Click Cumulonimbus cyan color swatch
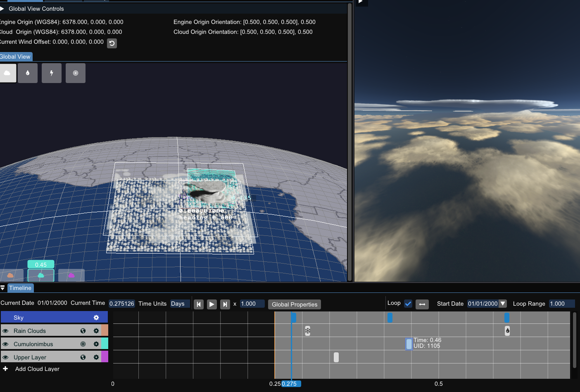Image resolution: width=580 pixels, height=392 pixels. click(105, 344)
